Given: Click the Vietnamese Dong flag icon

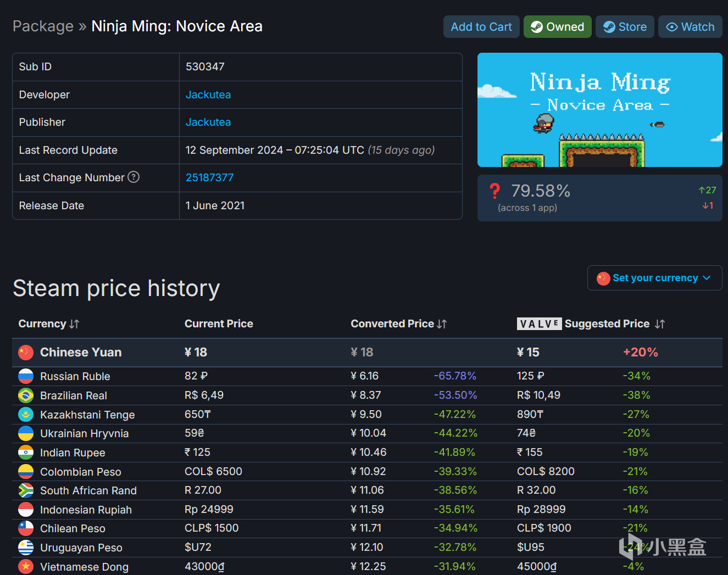Looking at the screenshot, I should point(26,566).
